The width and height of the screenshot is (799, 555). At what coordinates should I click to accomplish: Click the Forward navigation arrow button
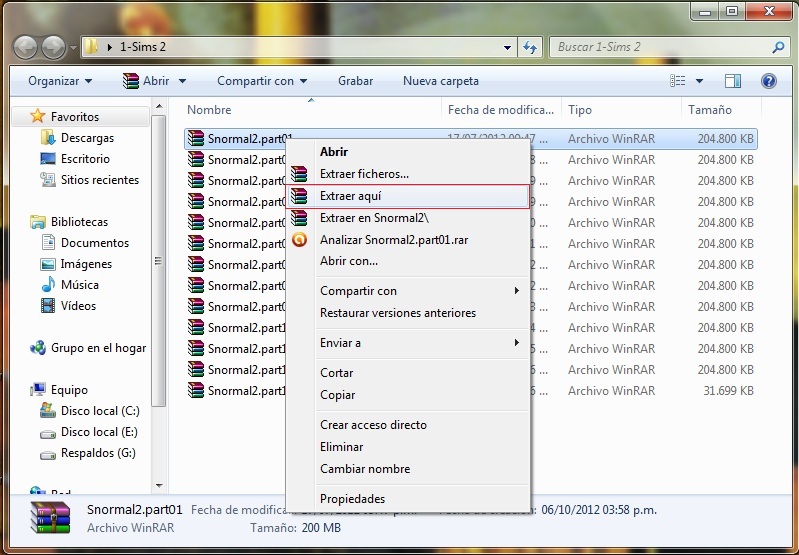pyautogui.click(x=54, y=47)
